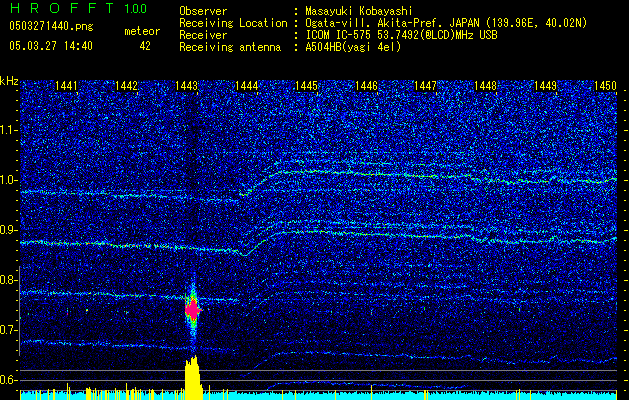Select observer name Masayuki Kobayashi
The height and width of the screenshot is (400, 629).
pos(359,11)
